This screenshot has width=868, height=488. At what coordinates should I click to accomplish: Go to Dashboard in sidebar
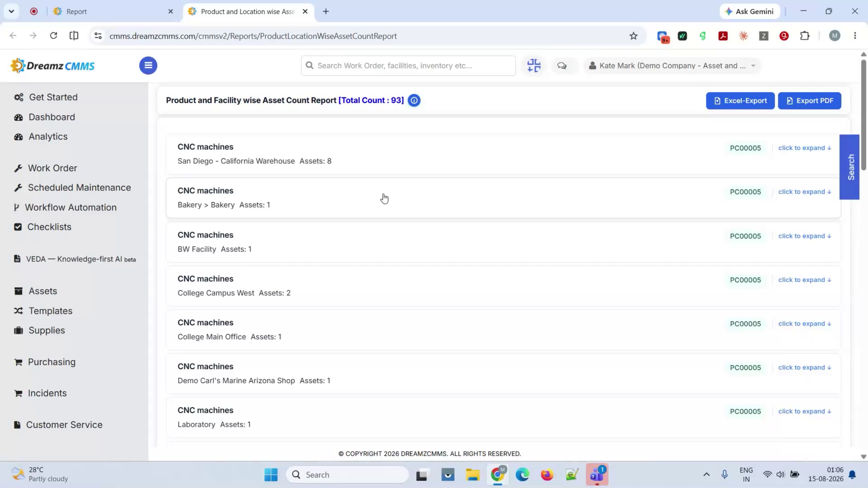tap(44, 117)
